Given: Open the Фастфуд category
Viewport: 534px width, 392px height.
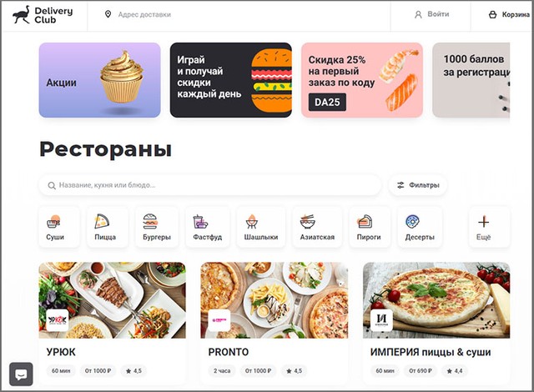Looking at the screenshot, I should [x=208, y=227].
